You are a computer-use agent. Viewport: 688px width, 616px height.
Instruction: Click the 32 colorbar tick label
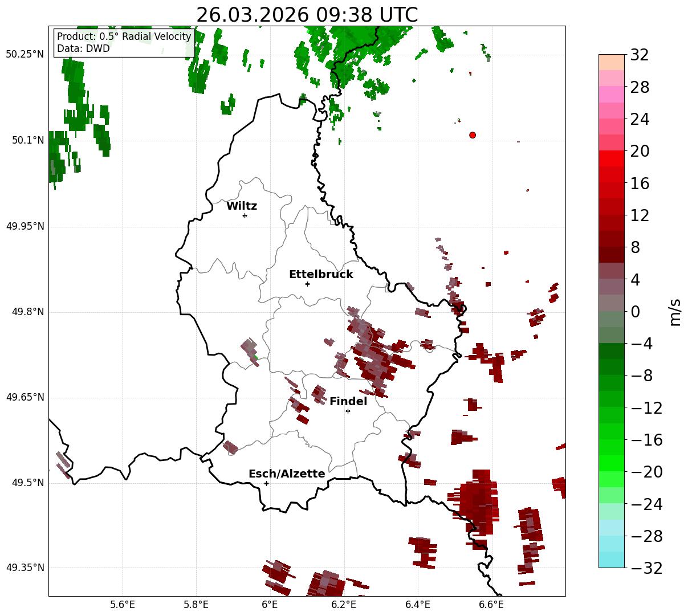coord(640,55)
